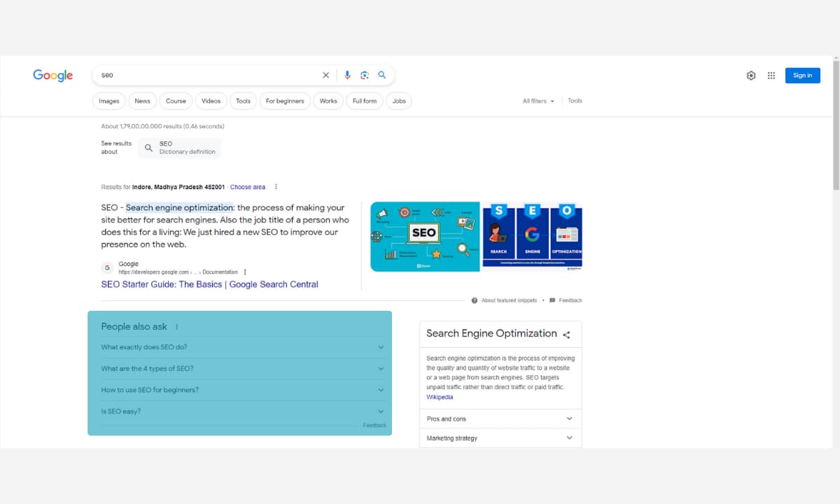Click Feedback below People also ask
840x504 pixels.
point(374,426)
